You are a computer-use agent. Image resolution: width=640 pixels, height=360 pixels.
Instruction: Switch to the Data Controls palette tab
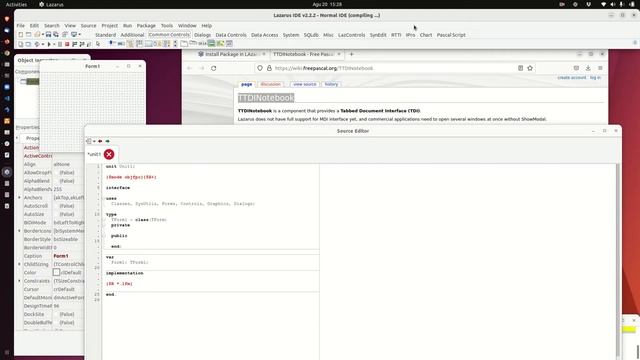(x=231, y=35)
